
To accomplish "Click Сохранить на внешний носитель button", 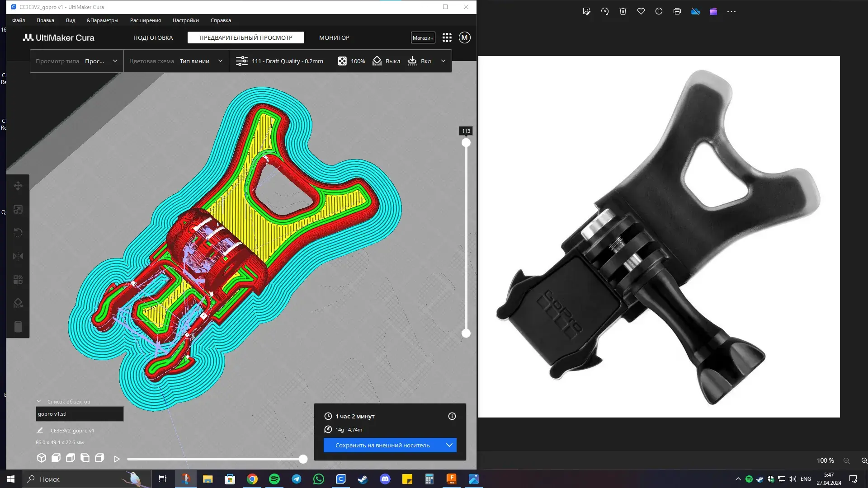I will tap(382, 445).
